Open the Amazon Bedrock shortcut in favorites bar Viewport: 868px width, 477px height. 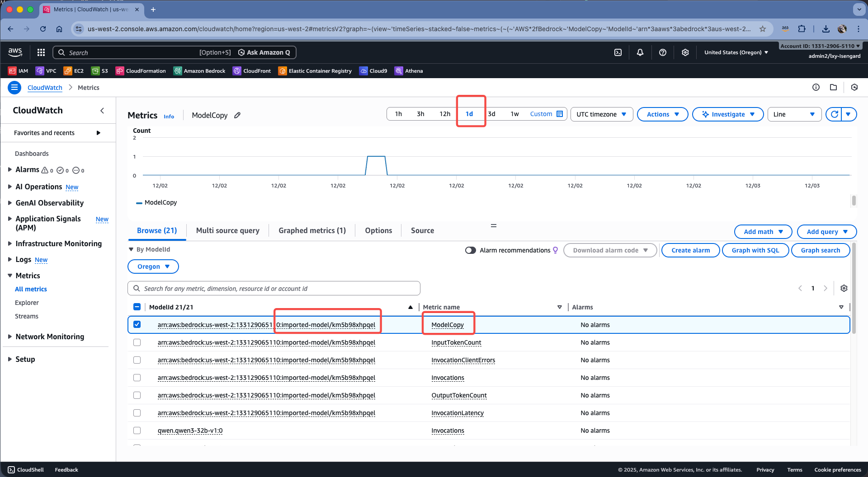coord(199,71)
